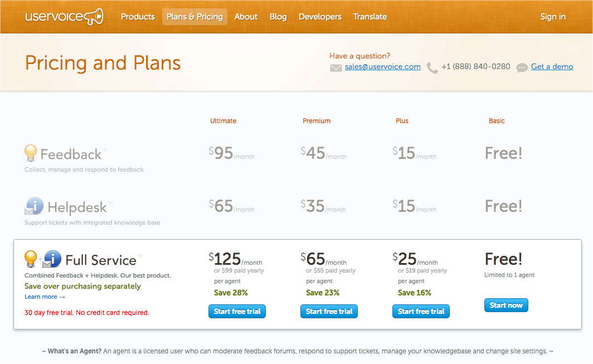Open the Products menu
593x364 pixels.
coord(138,17)
